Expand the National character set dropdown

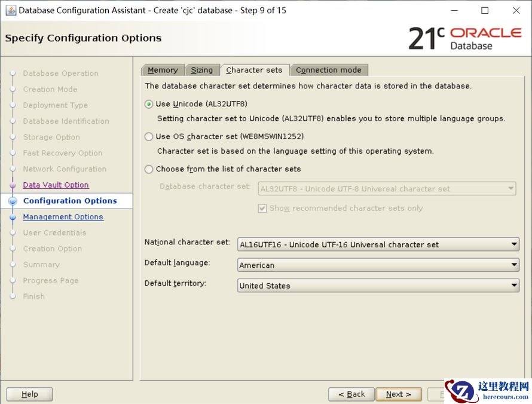click(378, 244)
